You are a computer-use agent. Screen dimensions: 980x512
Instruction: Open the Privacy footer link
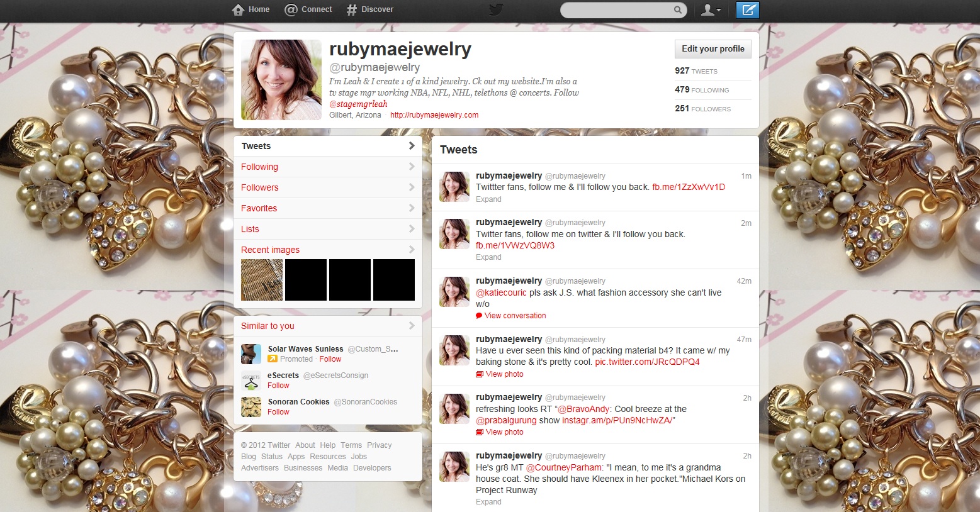380,445
